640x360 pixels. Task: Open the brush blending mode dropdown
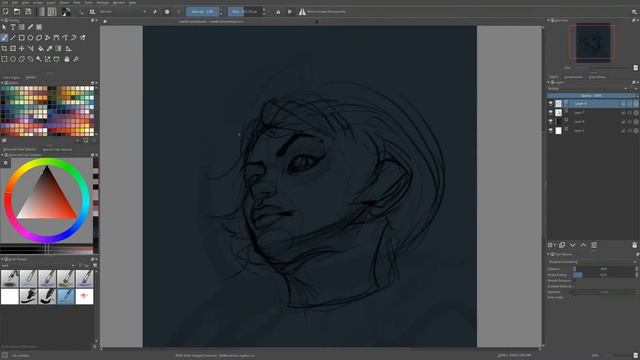tap(122, 12)
